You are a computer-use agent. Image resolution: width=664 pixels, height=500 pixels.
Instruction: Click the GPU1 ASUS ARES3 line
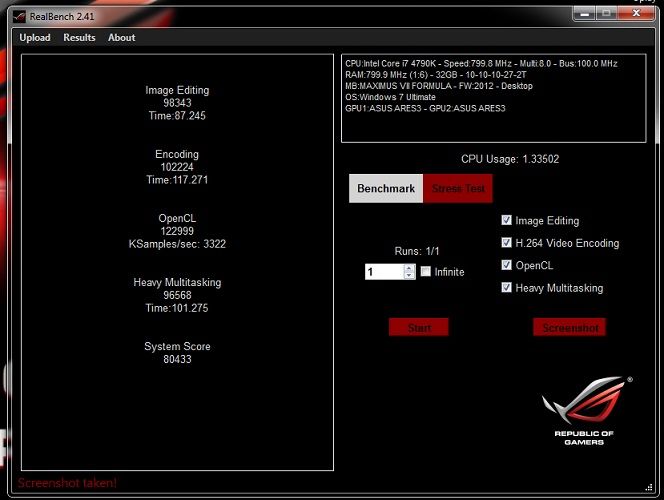tap(425, 108)
